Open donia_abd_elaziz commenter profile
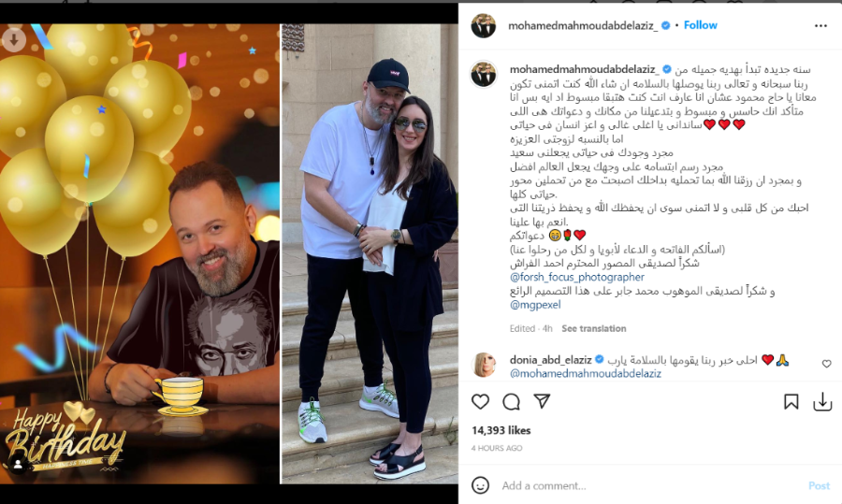Screen dimensions: 842x504 [550, 360]
